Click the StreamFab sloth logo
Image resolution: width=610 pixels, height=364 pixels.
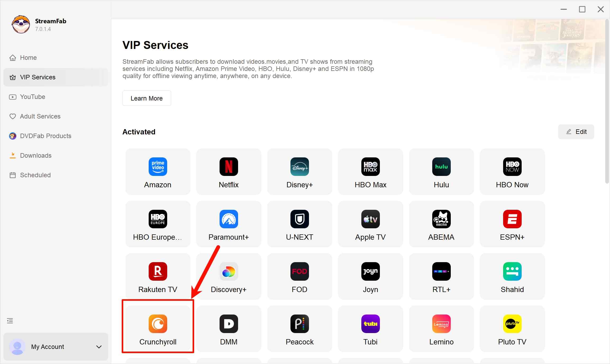coord(21,24)
